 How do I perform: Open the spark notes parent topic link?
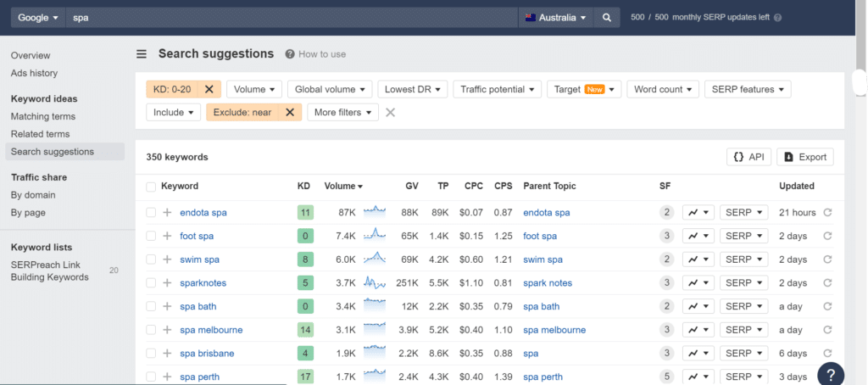548,283
